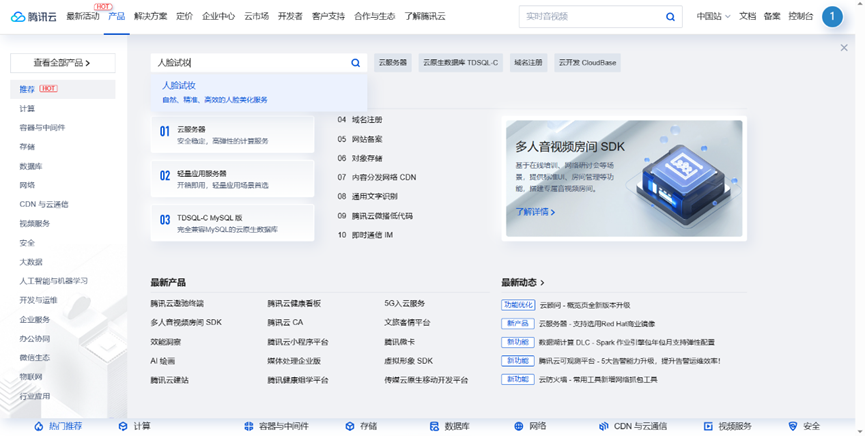The image size is (865, 436).
Task: Click the product search magnifier icon
Action: click(x=356, y=63)
